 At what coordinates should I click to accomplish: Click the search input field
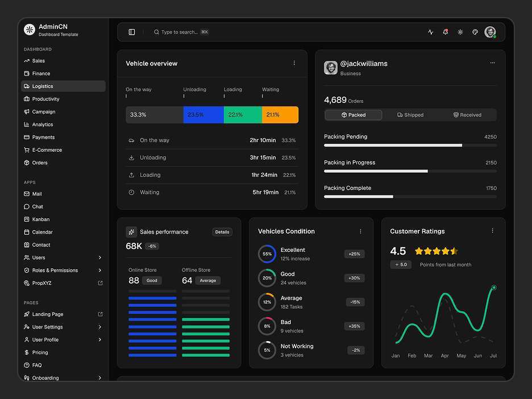pyautogui.click(x=181, y=32)
